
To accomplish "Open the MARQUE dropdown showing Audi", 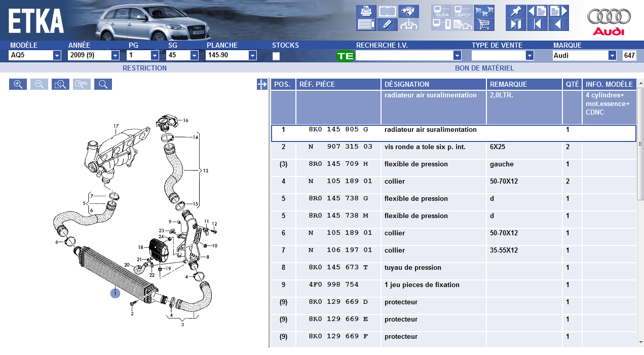I will coord(612,56).
